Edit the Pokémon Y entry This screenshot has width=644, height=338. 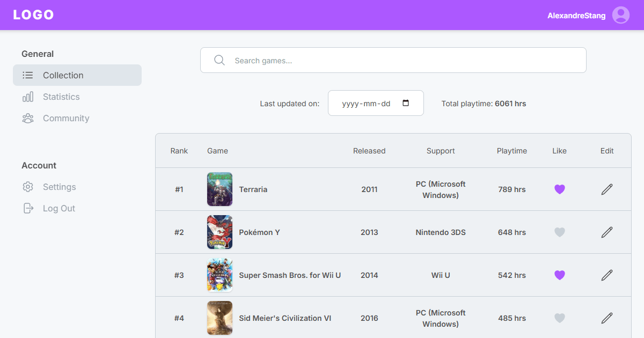click(x=607, y=232)
